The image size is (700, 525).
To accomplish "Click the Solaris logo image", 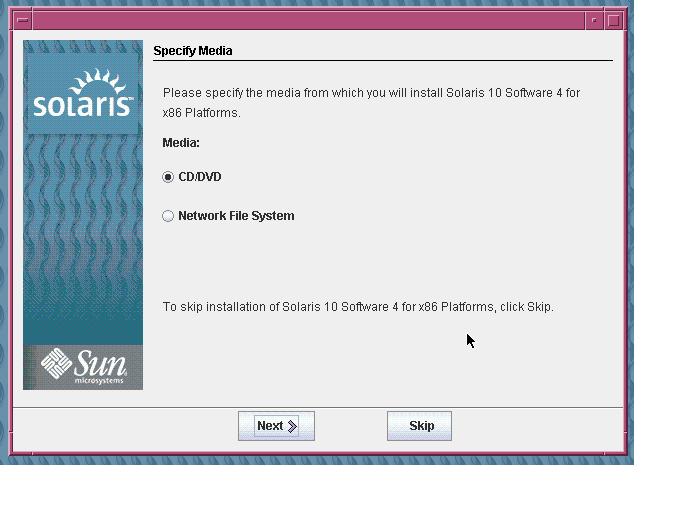I will [83, 94].
